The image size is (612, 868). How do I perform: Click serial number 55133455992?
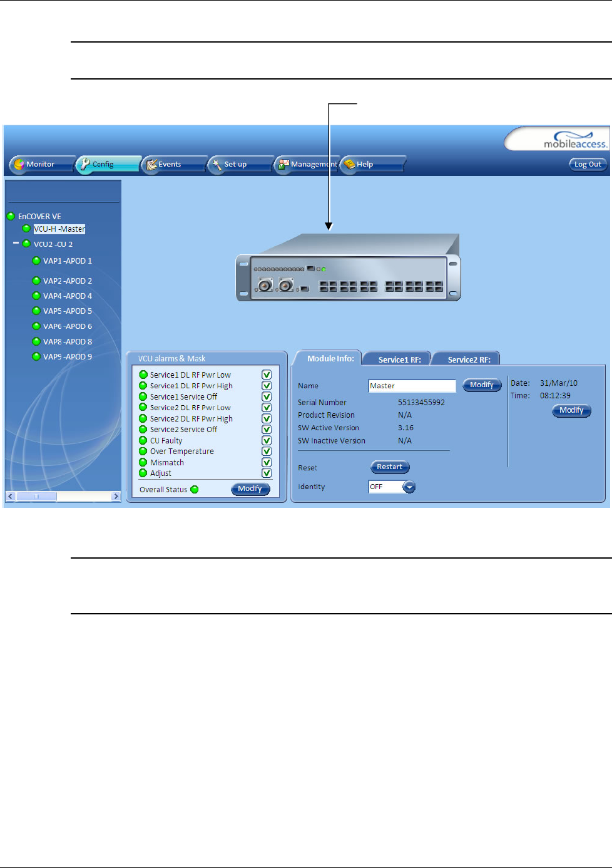pos(421,403)
